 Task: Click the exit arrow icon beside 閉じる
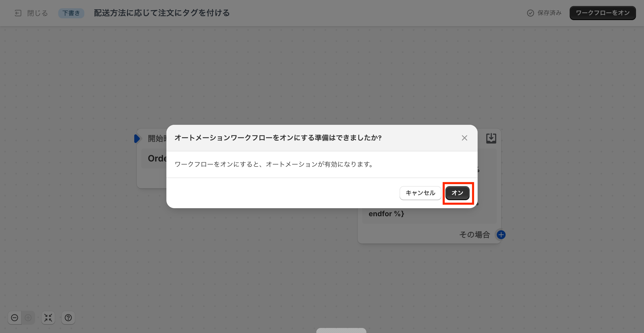(18, 13)
